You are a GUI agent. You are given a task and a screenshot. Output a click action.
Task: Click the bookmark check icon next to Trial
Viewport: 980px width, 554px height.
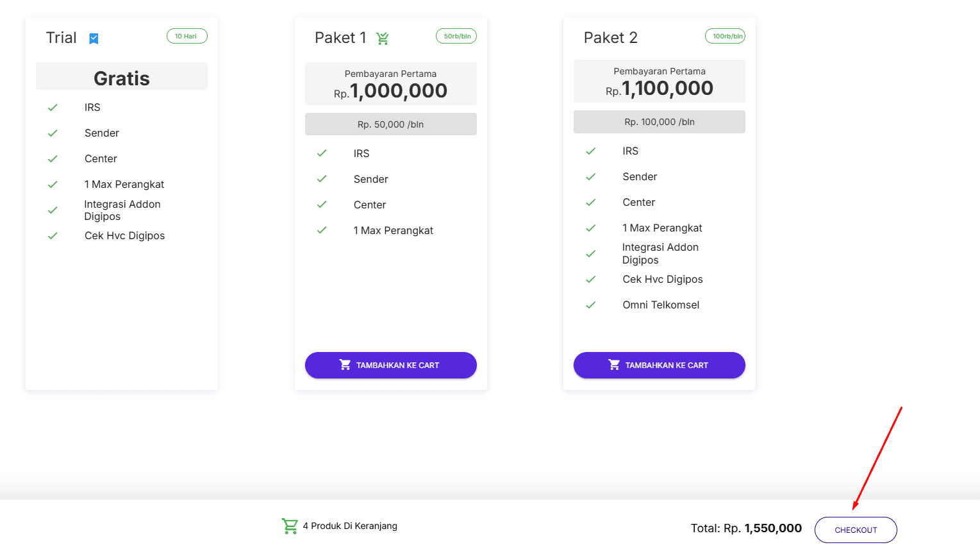[x=94, y=38]
